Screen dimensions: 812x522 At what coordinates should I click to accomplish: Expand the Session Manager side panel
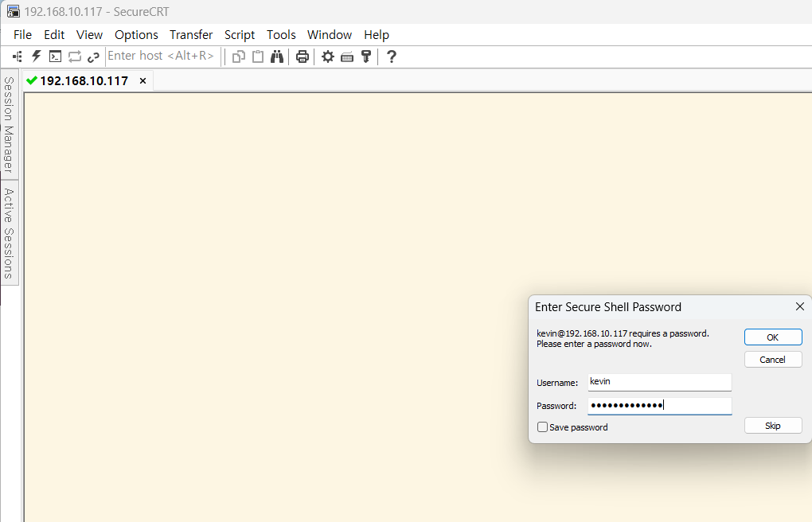coord(9,124)
